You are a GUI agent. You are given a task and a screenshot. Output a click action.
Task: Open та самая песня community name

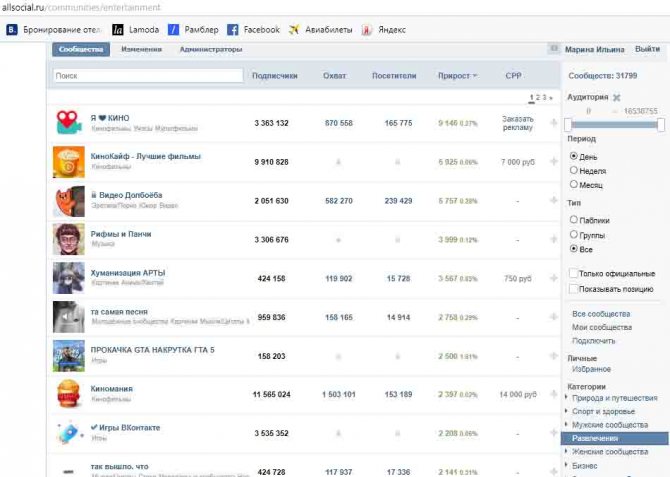119,312
